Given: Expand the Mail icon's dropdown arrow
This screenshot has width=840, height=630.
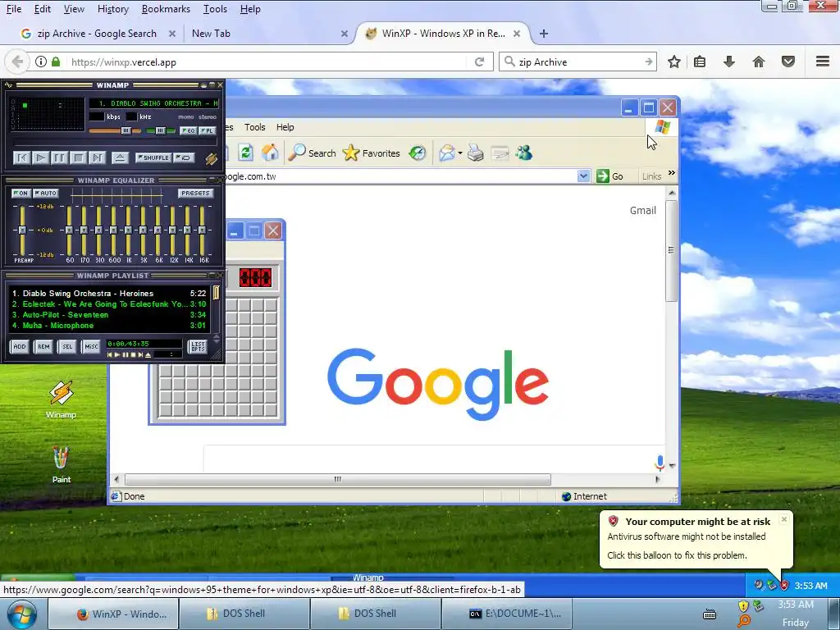Looking at the screenshot, I should (x=460, y=153).
